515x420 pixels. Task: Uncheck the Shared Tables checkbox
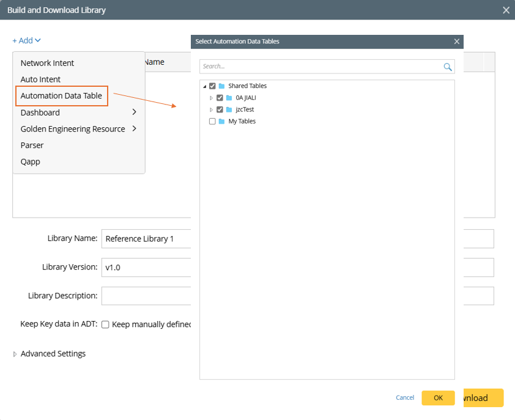point(212,86)
